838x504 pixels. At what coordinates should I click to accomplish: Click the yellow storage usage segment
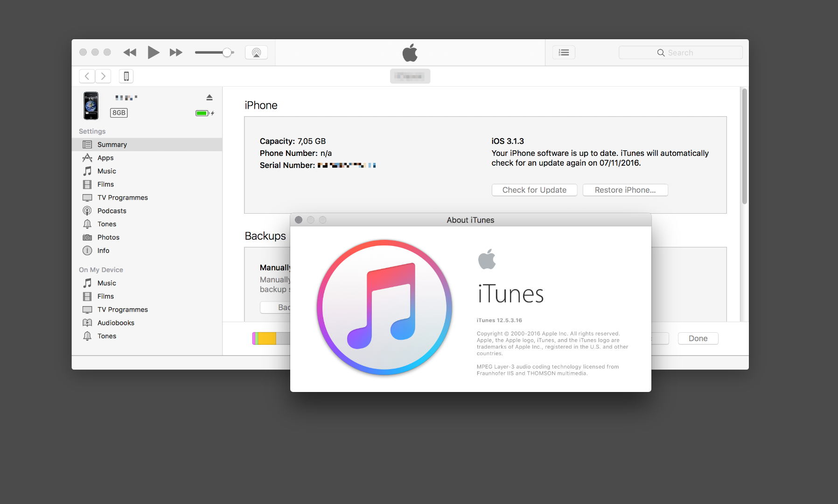[267, 338]
